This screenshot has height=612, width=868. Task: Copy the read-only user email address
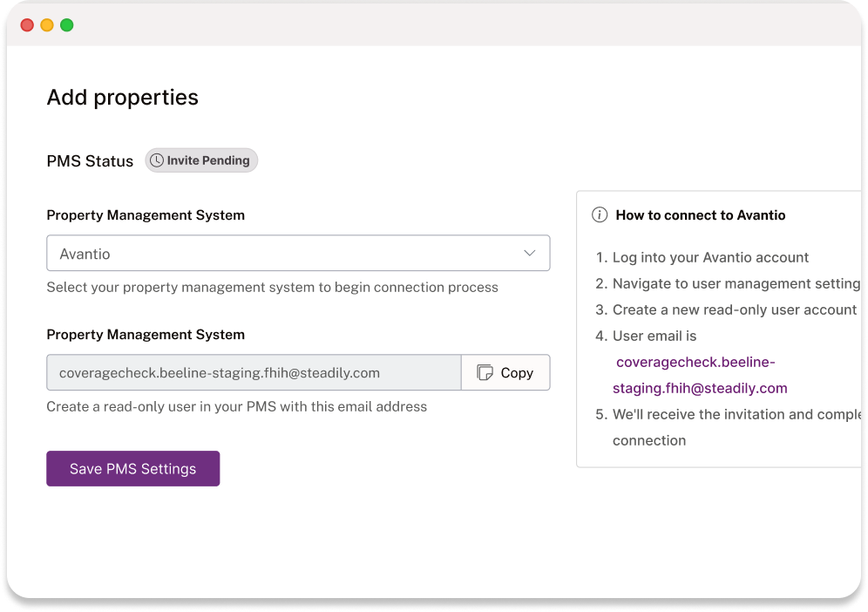(x=505, y=372)
